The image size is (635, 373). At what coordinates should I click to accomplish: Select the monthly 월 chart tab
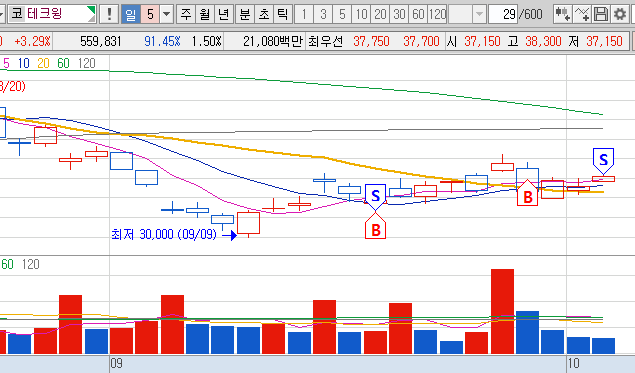(205, 15)
